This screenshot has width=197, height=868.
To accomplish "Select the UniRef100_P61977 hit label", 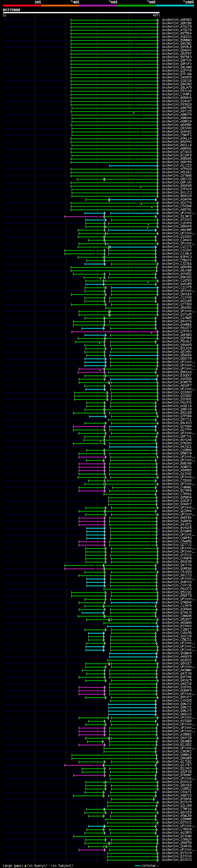I will click(177, 328).
